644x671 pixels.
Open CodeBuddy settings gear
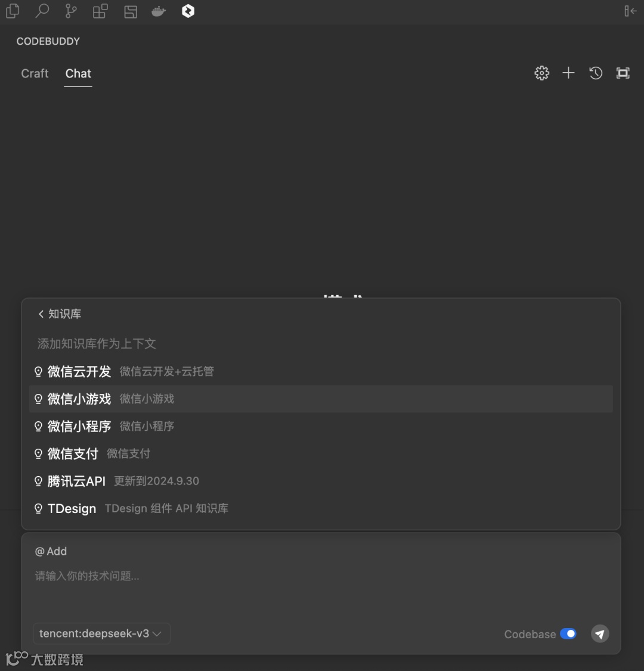pos(541,73)
